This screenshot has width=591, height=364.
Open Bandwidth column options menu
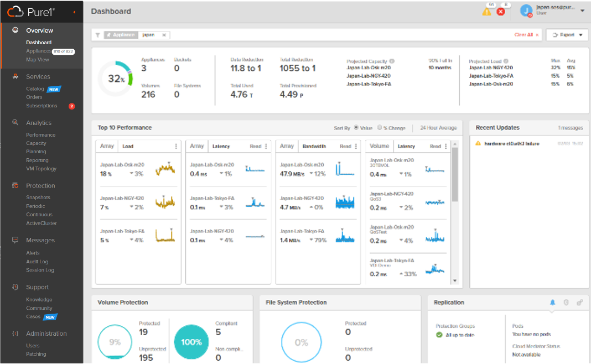(x=356, y=146)
